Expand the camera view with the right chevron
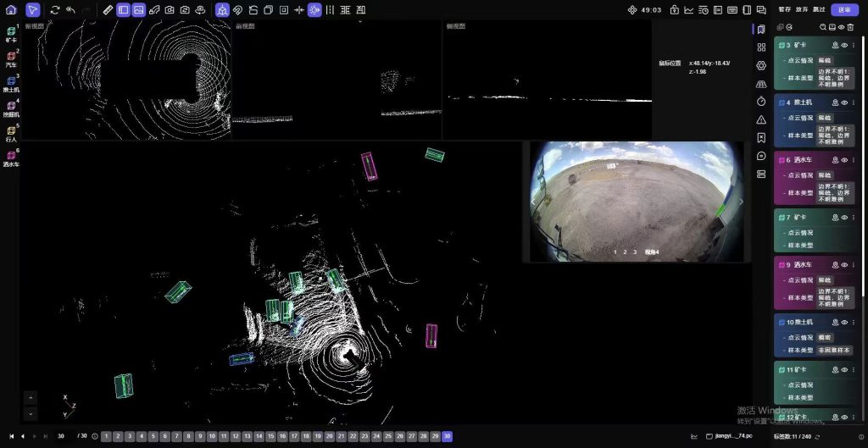Viewport: 868px width, 448px height. [742, 202]
